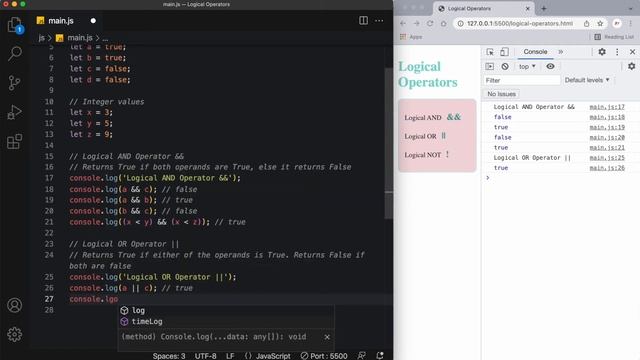Open the Manage gear in VS Code
This screenshot has height=360, width=640.
pyautogui.click(x=15, y=334)
